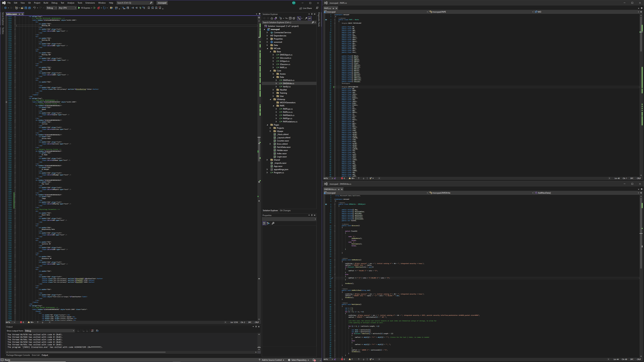The image size is (644, 362).
Task: Expand the Shared folder node
Action: (267, 160)
